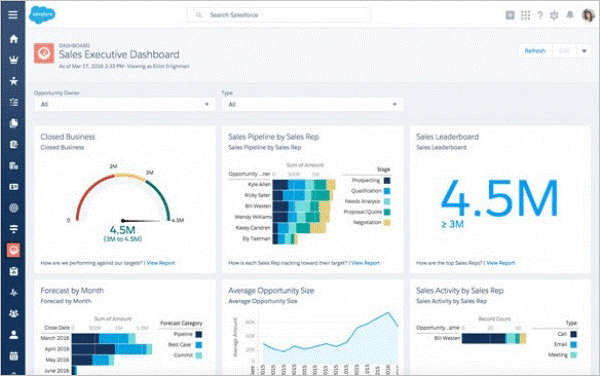Open the single person sidebar icon
The height and width of the screenshot is (376, 600).
[13, 335]
